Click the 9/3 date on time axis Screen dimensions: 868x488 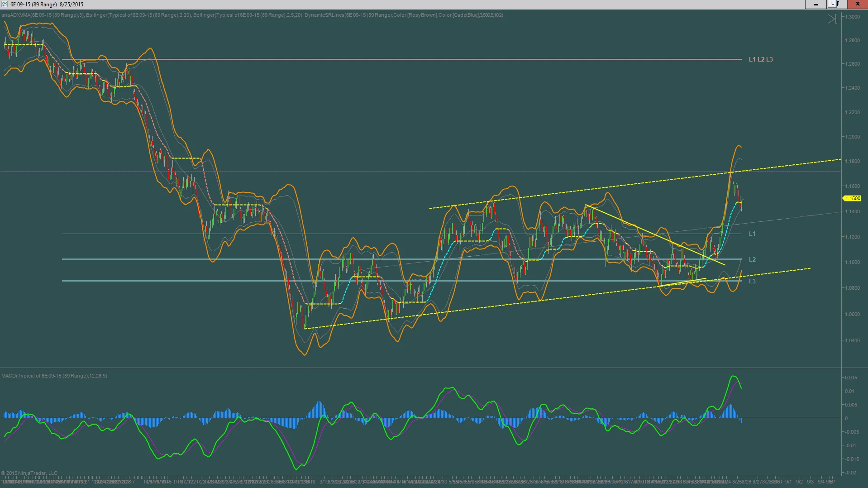pyautogui.click(x=810, y=482)
